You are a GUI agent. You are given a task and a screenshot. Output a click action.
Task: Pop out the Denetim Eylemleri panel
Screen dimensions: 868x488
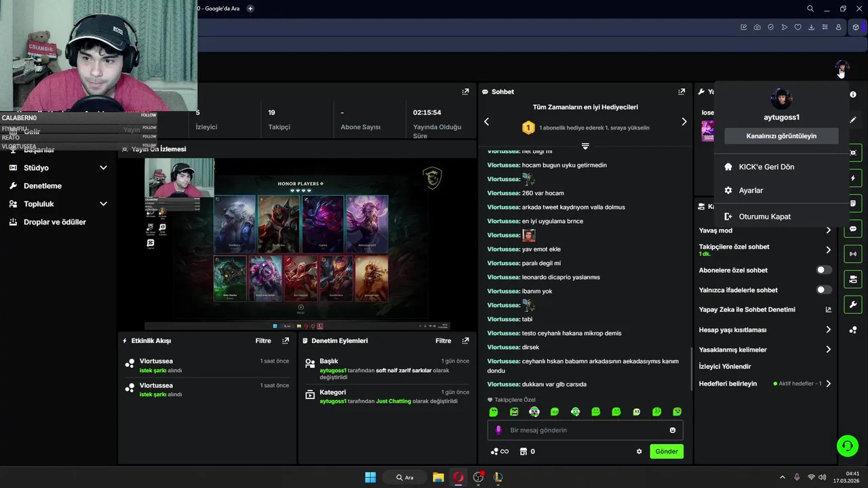[465, 341]
